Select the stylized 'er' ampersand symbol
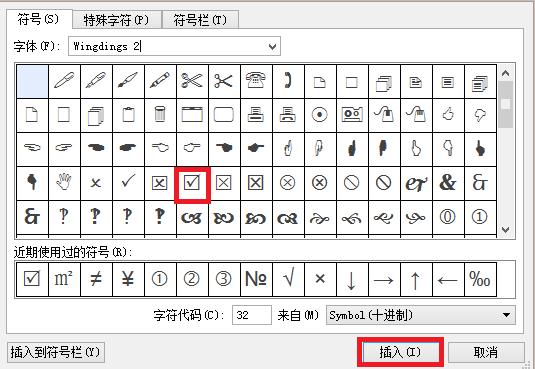The width and height of the screenshot is (535, 369). coord(416,183)
